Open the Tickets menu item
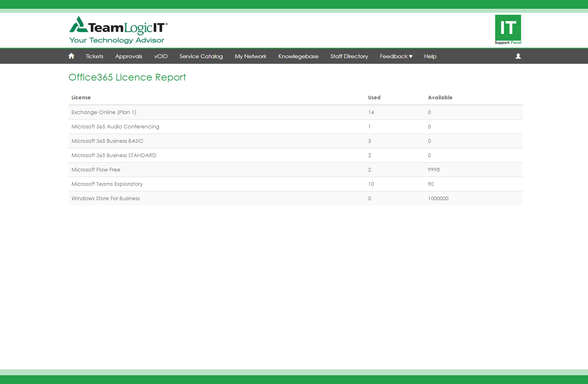Viewport: 588px width, 384px height. coord(94,56)
